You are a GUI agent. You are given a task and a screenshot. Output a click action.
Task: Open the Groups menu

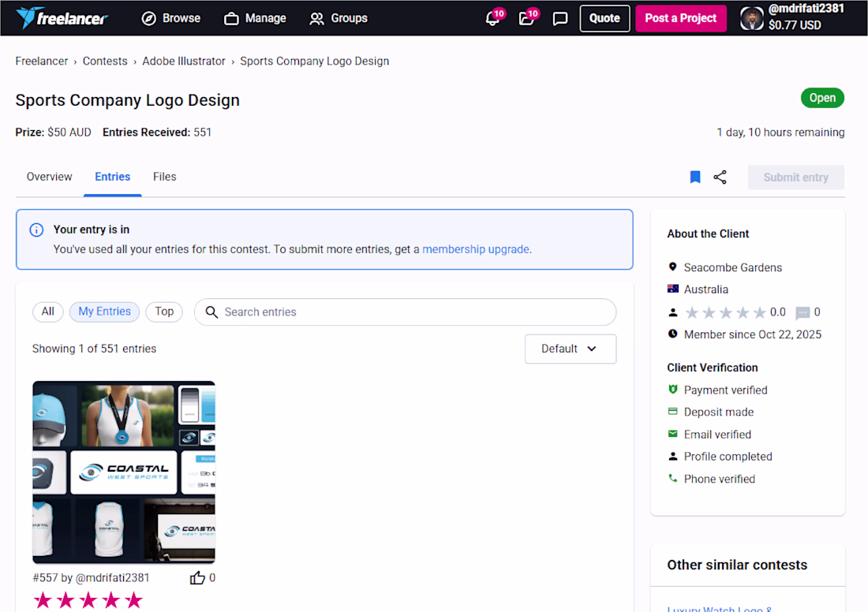[x=339, y=18]
